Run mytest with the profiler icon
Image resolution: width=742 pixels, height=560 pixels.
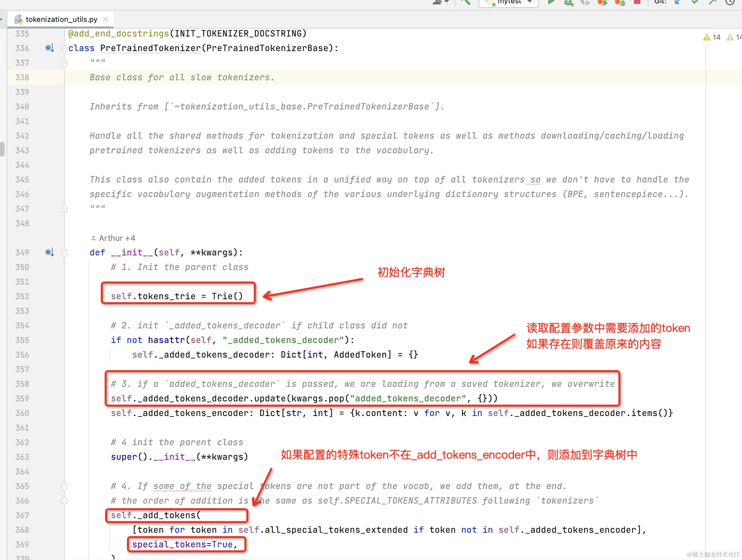(x=602, y=3)
